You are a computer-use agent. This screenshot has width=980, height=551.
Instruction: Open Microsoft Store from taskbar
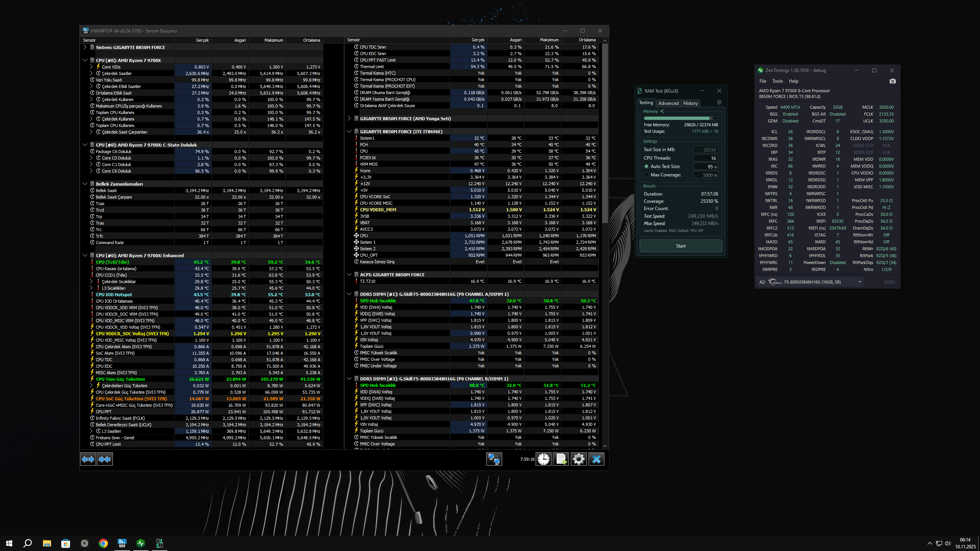click(65, 543)
